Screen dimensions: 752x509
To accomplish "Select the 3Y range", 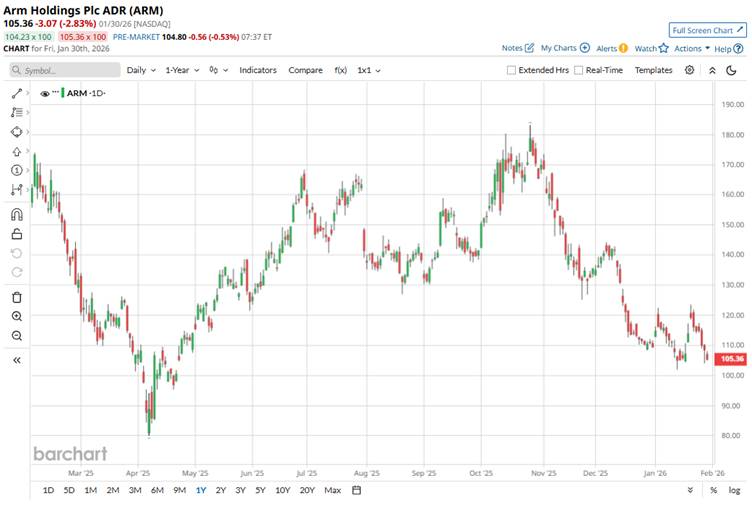I will click(240, 490).
